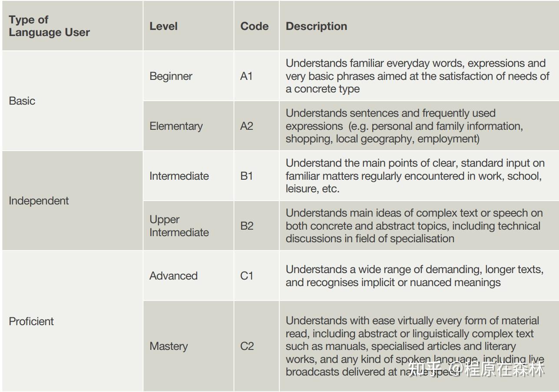
Task: Select the "Proficient" user type cell
Action: pyautogui.click(x=31, y=321)
